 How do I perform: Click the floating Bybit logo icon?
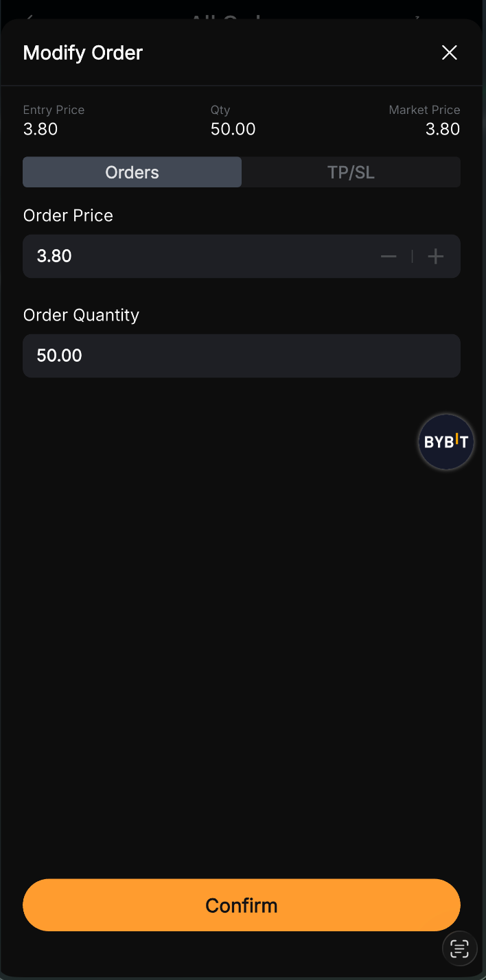coord(445,441)
